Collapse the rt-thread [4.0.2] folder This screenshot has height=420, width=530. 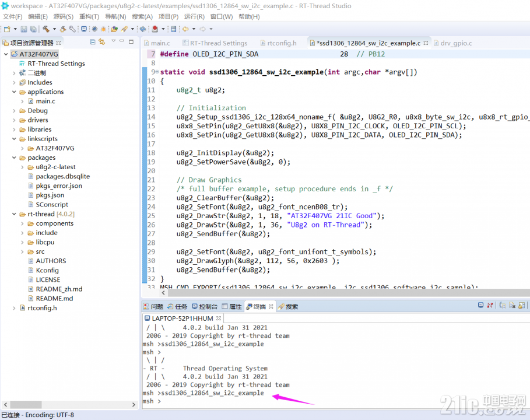point(14,214)
